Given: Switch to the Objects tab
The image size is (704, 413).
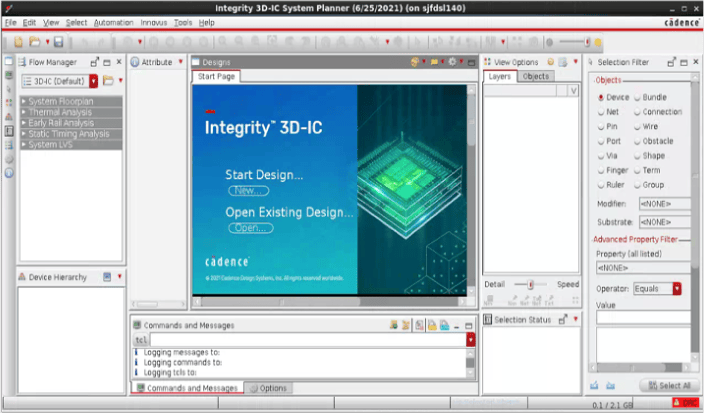Looking at the screenshot, I should pos(536,77).
